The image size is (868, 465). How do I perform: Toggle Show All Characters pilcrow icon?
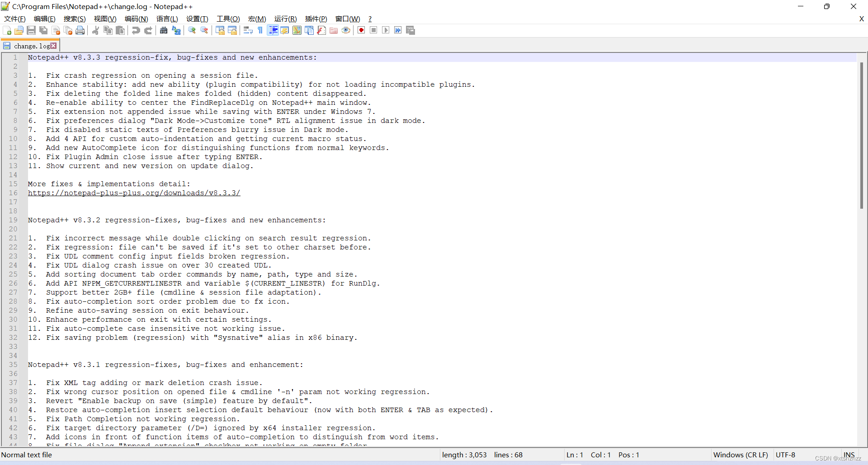tap(260, 30)
